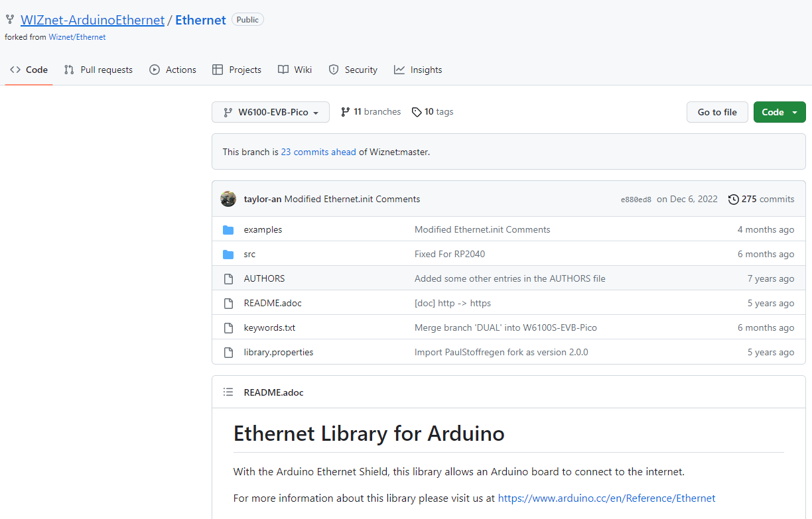Click the fork icon beside the repository name
Screen dimensions: 812x519
point(10,20)
